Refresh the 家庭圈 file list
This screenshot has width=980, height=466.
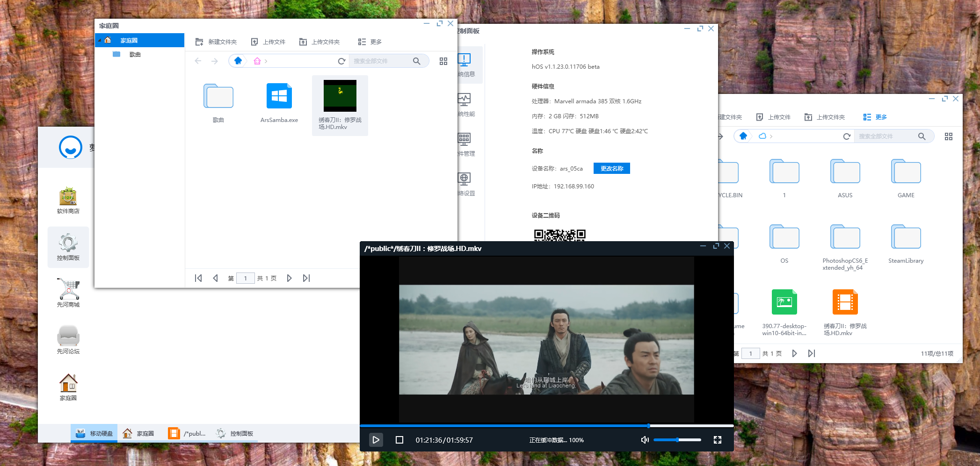click(x=341, y=61)
